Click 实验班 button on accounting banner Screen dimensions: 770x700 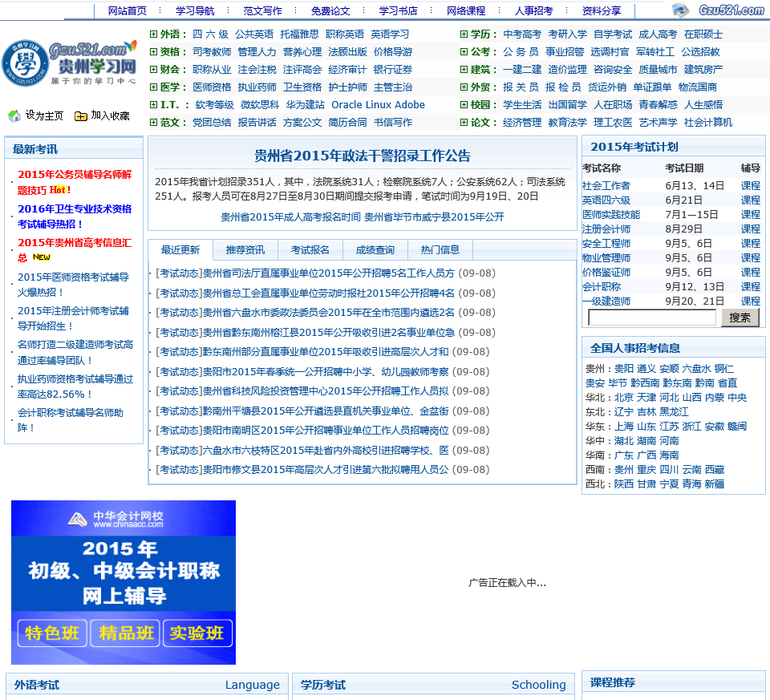[197, 633]
